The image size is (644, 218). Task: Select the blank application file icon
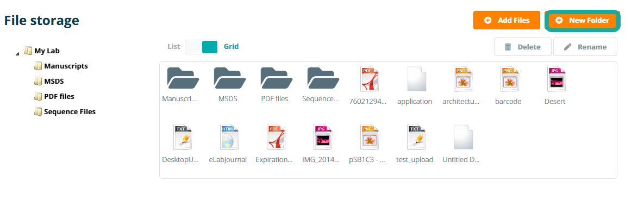coord(415,79)
